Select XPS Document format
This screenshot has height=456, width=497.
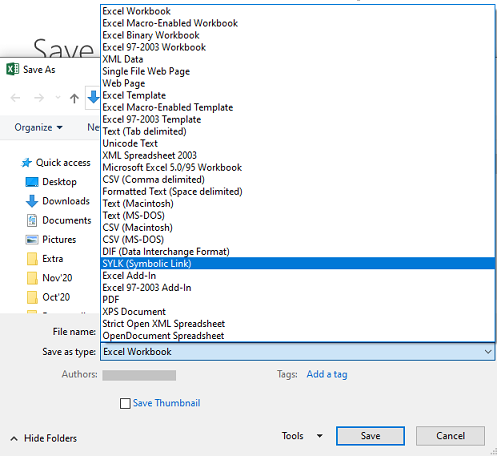tap(298, 311)
